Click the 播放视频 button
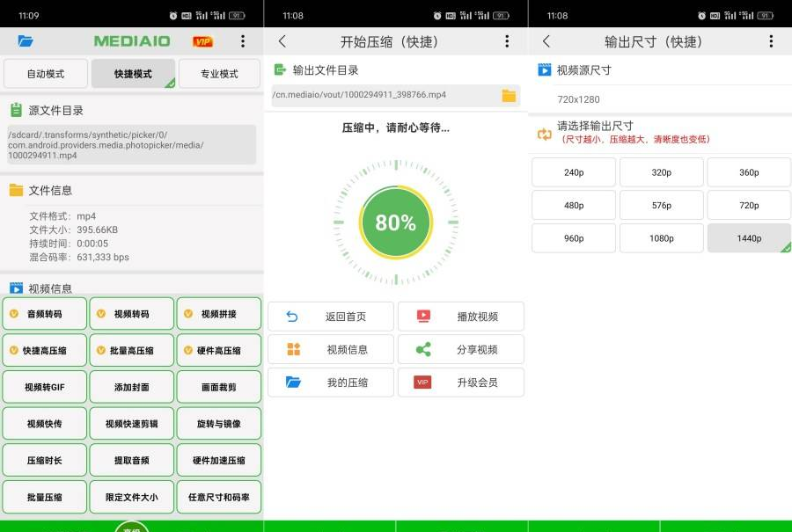792x532 pixels. 460,317
